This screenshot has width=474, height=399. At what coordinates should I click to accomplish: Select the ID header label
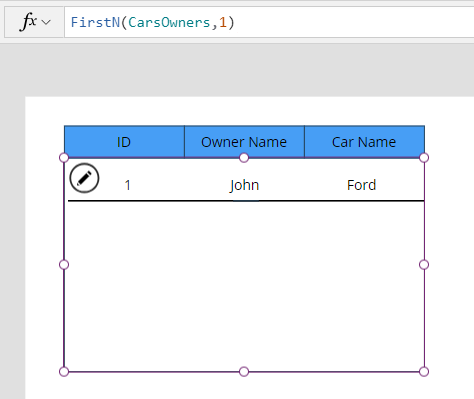coord(124,142)
